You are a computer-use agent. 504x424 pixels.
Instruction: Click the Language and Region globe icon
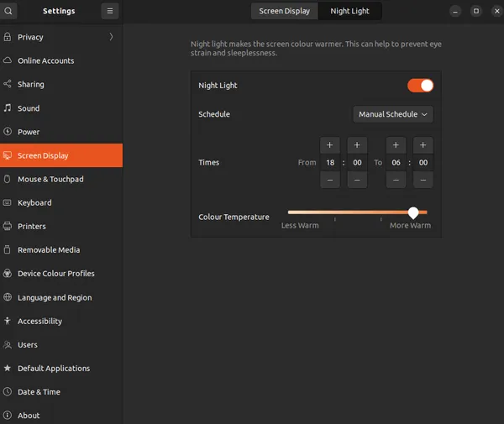tap(8, 297)
